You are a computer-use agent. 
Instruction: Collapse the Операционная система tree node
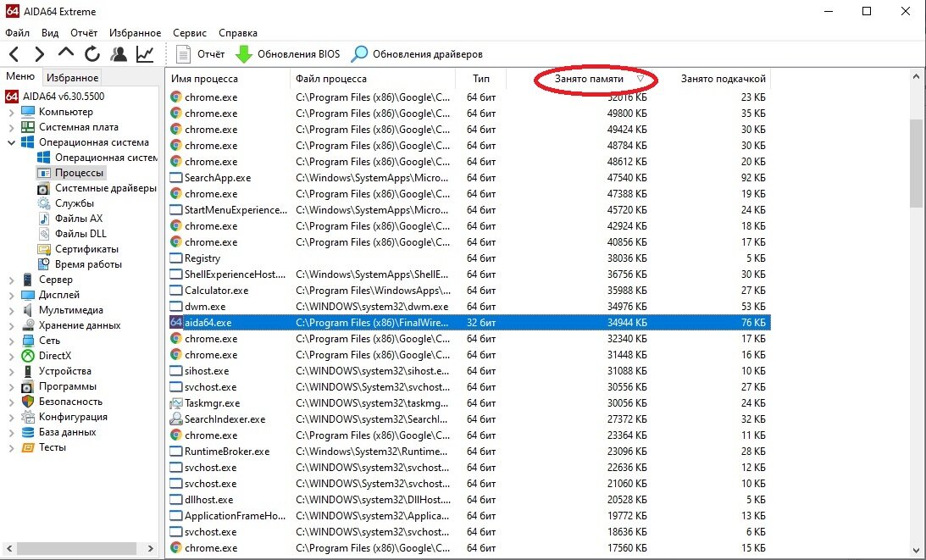click(x=11, y=142)
